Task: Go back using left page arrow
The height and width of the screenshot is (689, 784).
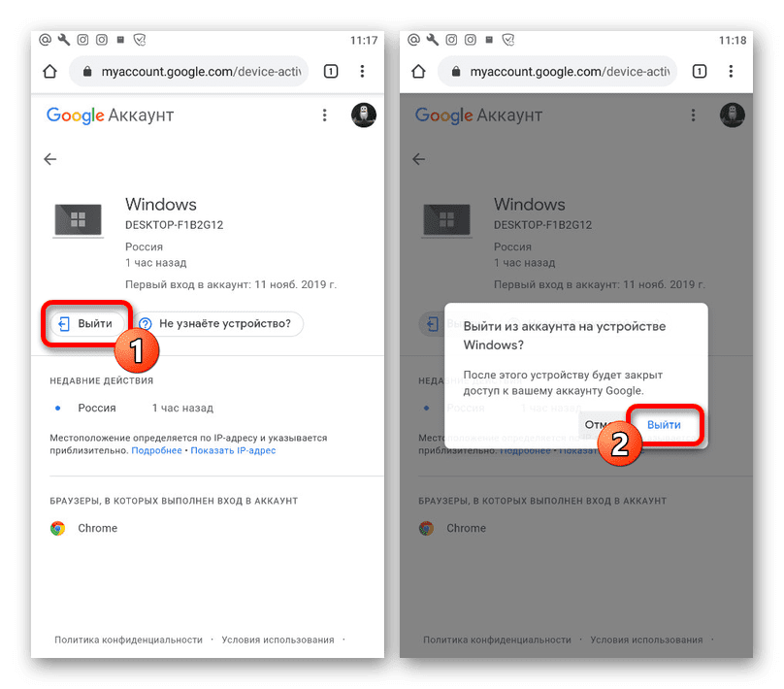Action: click(x=50, y=159)
